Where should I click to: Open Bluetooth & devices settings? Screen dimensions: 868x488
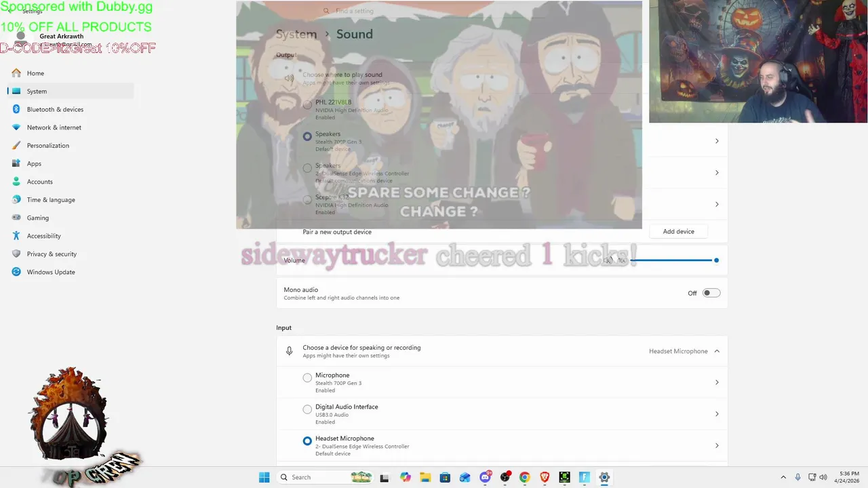(x=71, y=109)
